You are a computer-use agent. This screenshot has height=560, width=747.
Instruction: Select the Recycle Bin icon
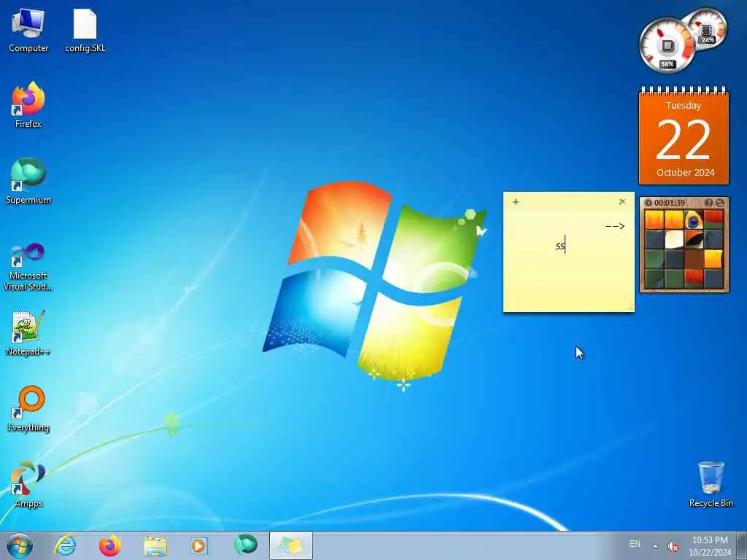point(711,484)
